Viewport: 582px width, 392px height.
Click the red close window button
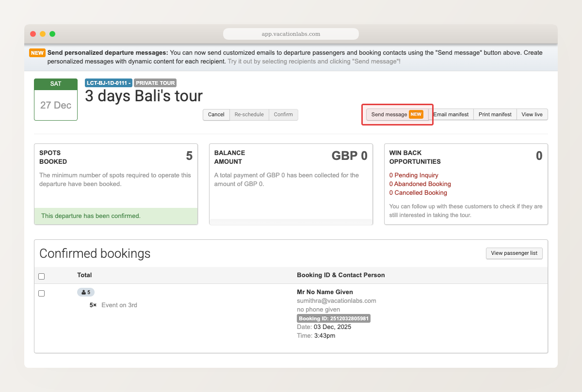click(x=33, y=34)
